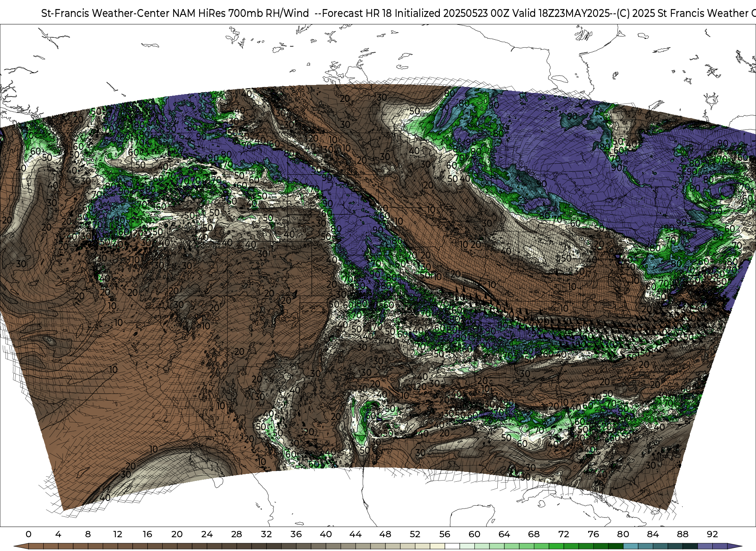Click the colorbar label "24"
This screenshot has height=551, width=756.
pos(207,534)
